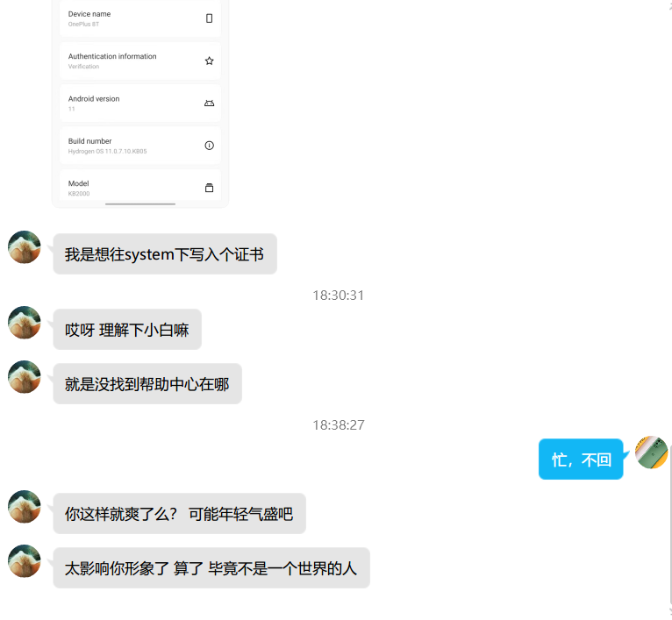Select the blue bubble 忙，不回
Viewport: 672px width, 620px height.
tap(581, 460)
